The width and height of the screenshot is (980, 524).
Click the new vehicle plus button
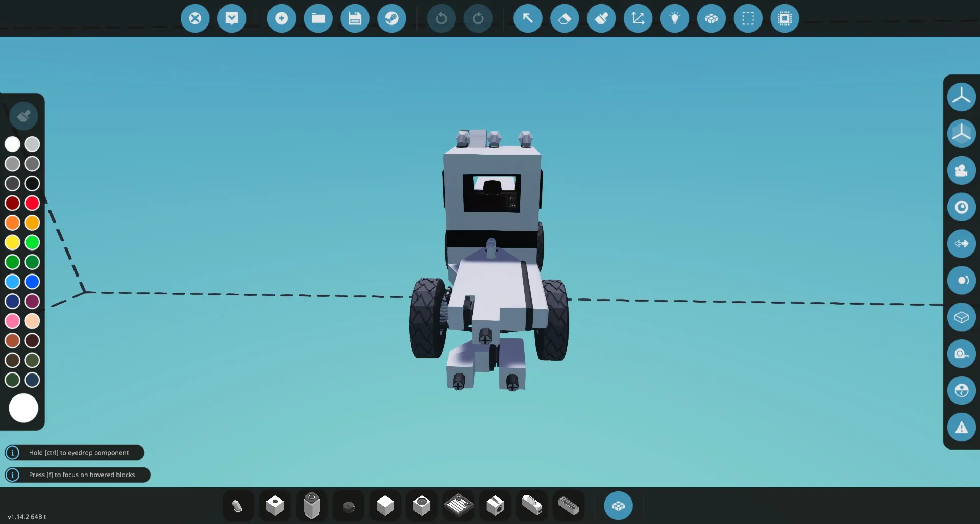(281, 19)
